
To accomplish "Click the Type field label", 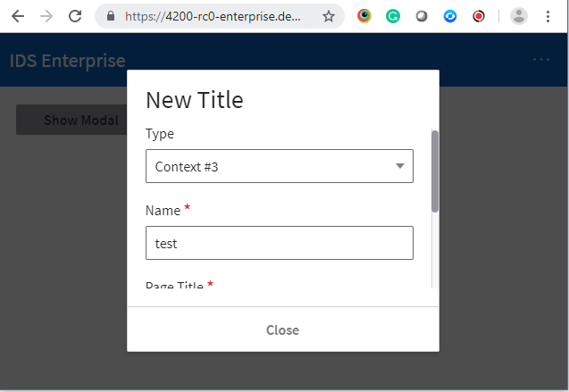I will click(160, 134).
